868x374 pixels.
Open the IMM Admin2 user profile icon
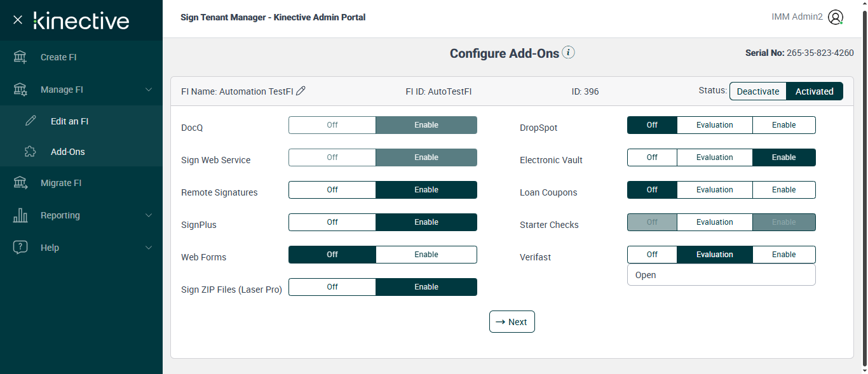click(836, 18)
